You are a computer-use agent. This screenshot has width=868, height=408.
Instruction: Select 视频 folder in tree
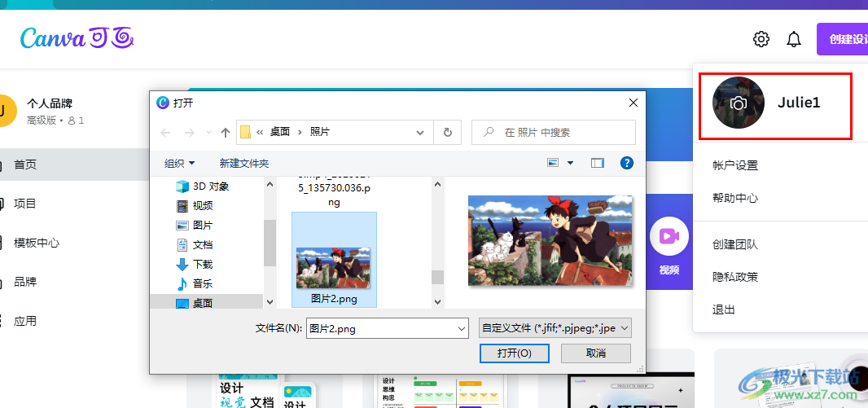[203, 206]
